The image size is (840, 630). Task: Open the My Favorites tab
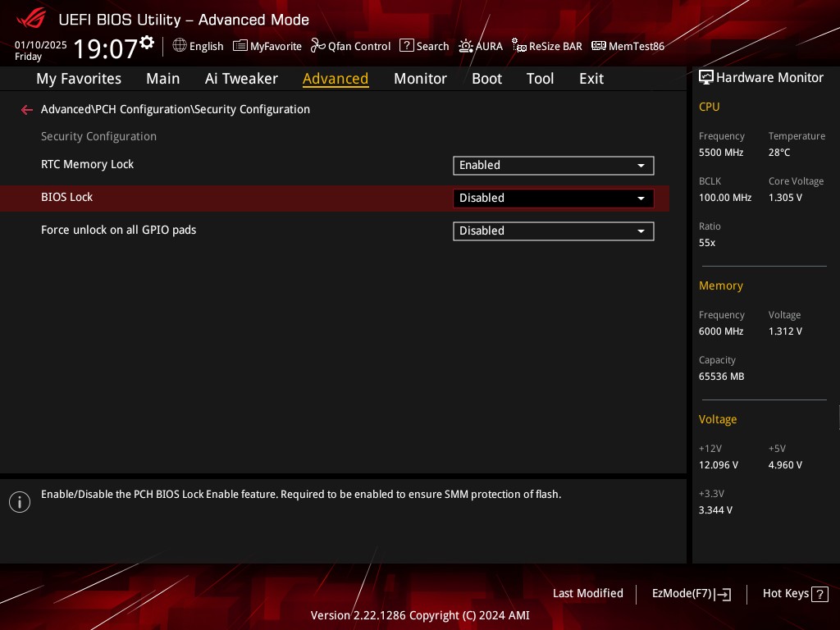(x=79, y=79)
